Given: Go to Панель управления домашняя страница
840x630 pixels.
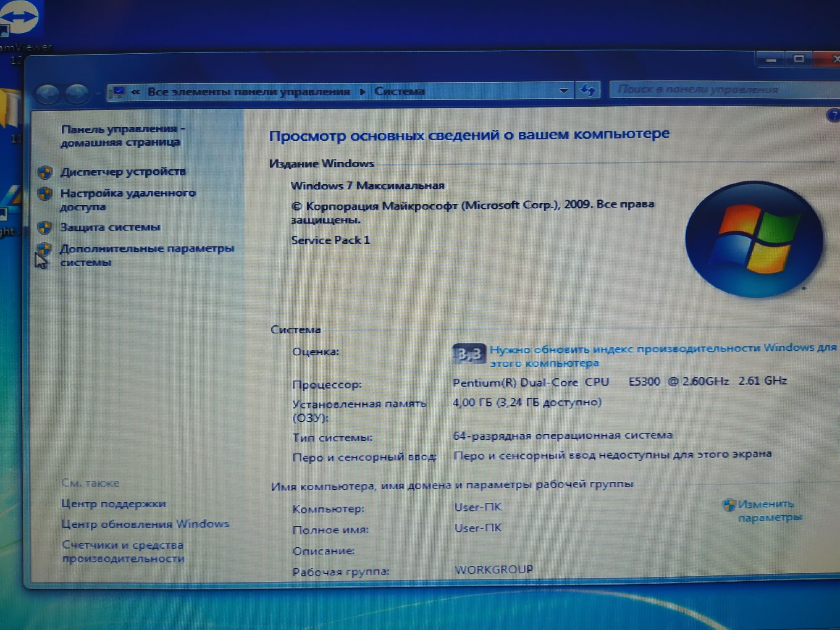Looking at the screenshot, I should pos(123,135).
